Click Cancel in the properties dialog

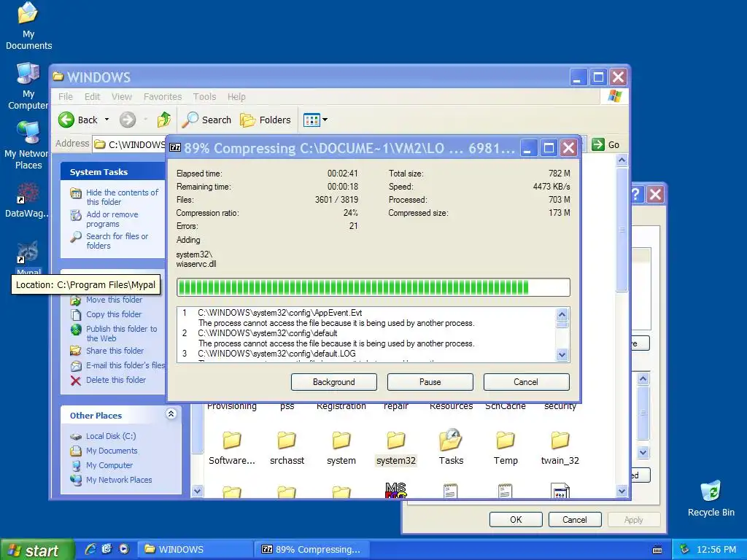pyautogui.click(x=575, y=519)
